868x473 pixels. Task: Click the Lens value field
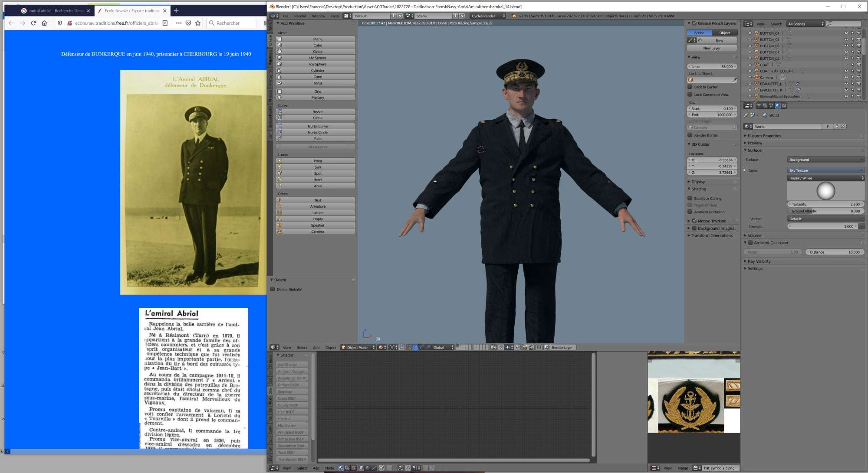(x=712, y=67)
